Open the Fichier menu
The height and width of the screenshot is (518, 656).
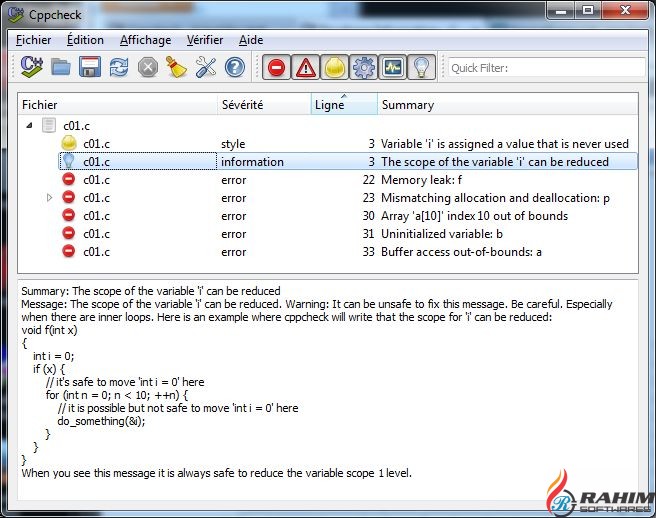33,40
